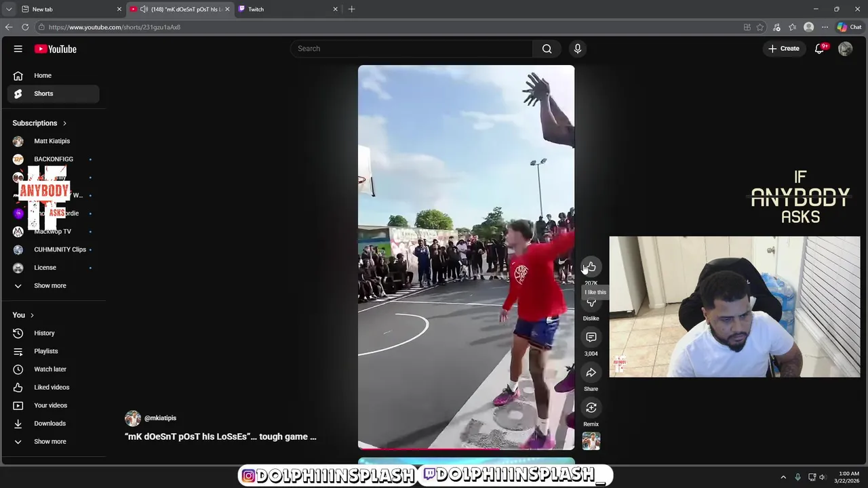This screenshot has height=488, width=868.
Task: Open a new browser tab with plus
Action: 351,9
